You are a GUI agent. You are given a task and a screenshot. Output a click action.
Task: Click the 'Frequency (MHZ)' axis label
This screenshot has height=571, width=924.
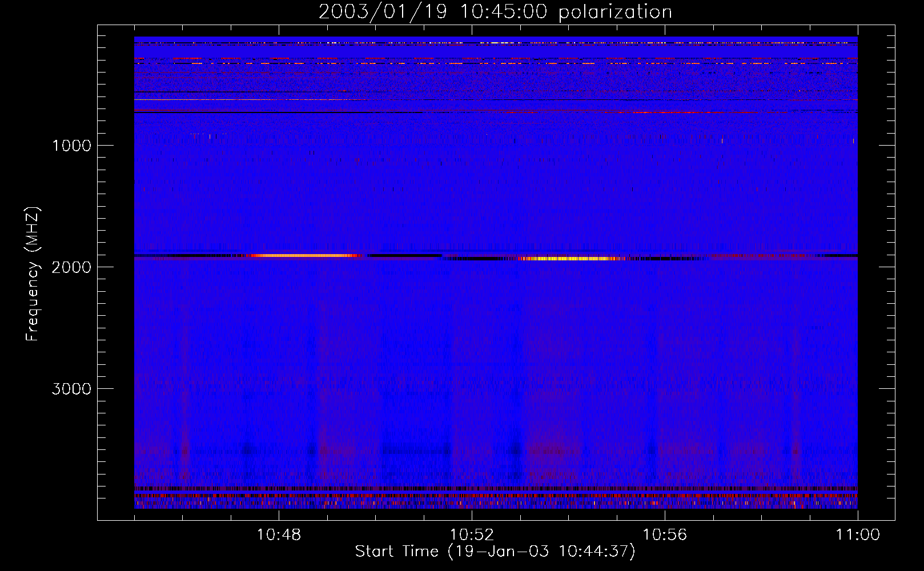click(33, 274)
